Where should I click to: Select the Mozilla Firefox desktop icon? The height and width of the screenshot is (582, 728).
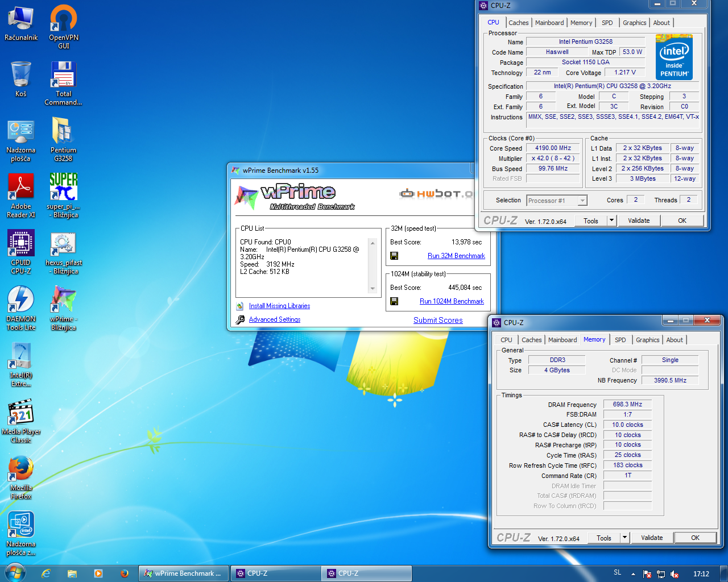pyautogui.click(x=21, y=477)
